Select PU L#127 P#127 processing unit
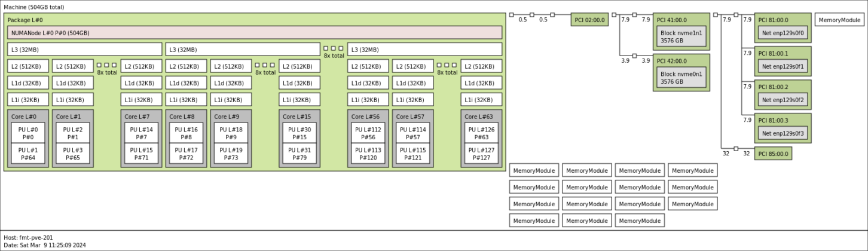868x251 pixels. pos(481,154)
